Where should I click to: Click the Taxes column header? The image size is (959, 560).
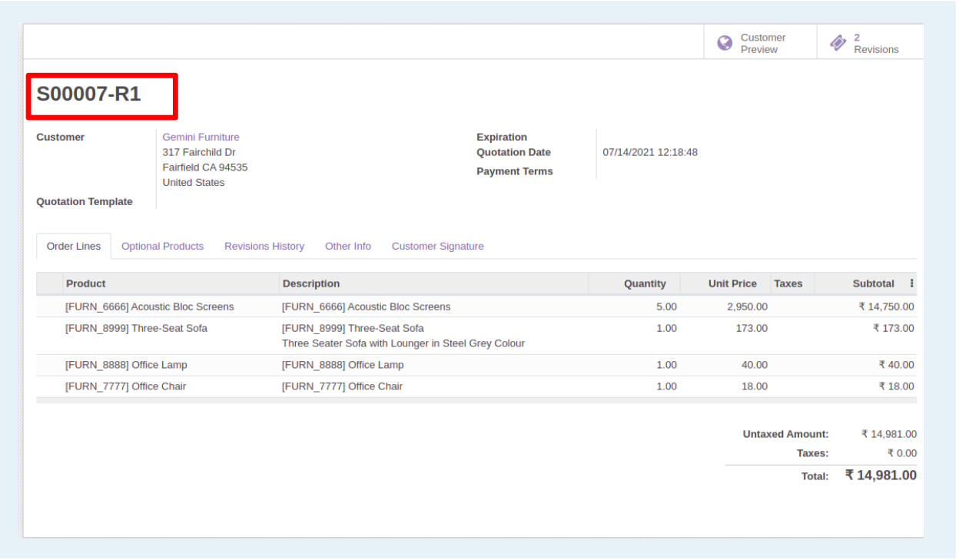click(792, 283)
